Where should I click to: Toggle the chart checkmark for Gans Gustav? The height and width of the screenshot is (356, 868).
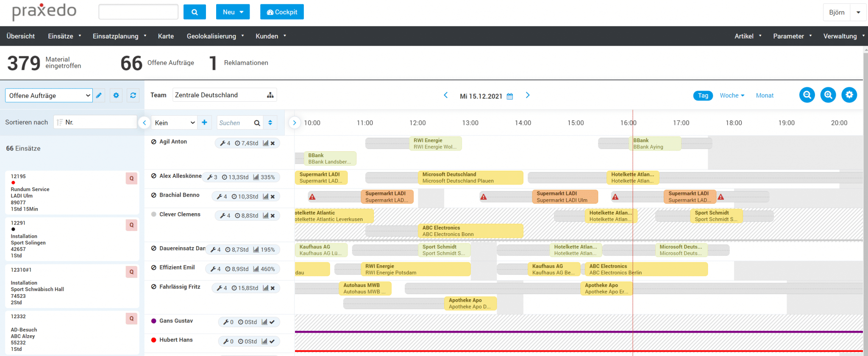tap(268, 322)
